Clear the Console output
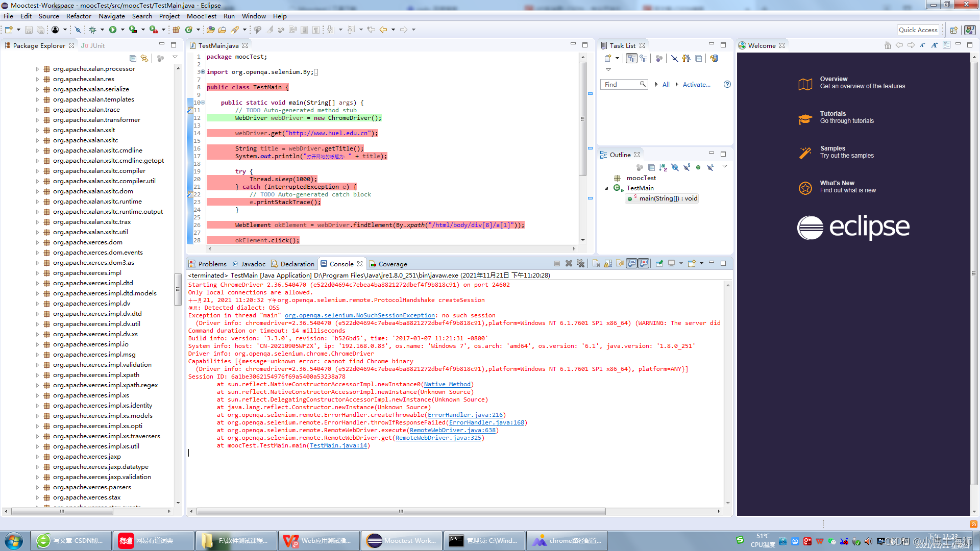980x551 pixels. point(596,263)
